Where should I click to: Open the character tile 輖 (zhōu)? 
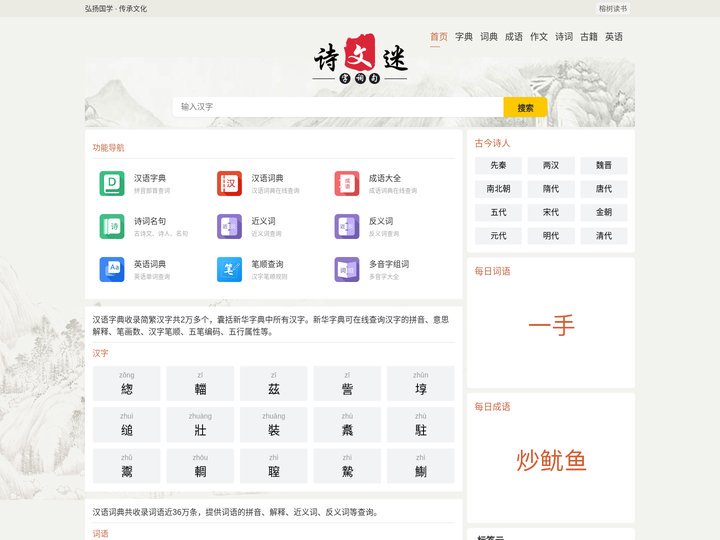[200, 466]
